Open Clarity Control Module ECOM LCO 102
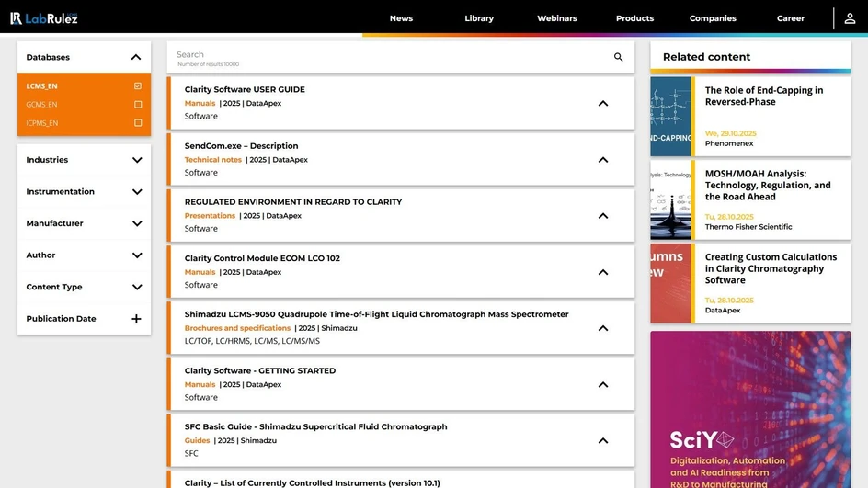 point(262,258)
